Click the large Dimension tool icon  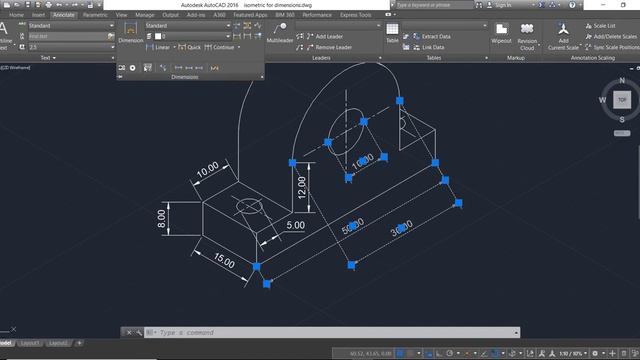(x=131, y=29)
